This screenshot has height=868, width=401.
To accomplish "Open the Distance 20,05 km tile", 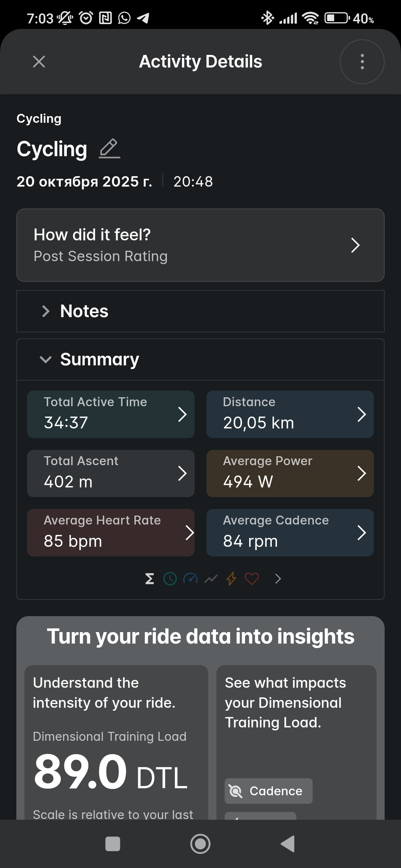I will tap(290, 414).
